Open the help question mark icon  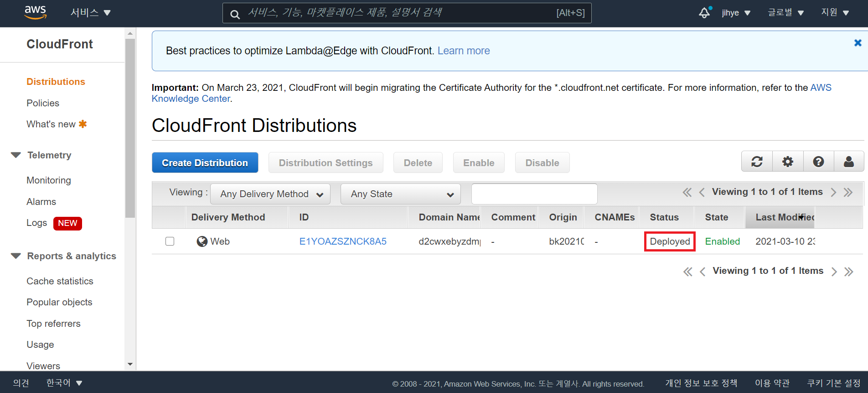pyautogui.click(x=818, y=162)
